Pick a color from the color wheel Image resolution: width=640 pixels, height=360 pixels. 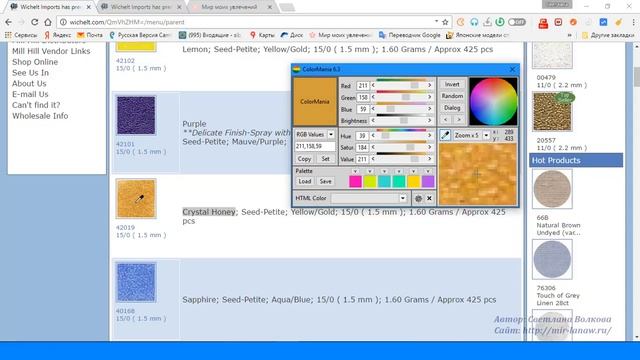[x=493, y=101]
